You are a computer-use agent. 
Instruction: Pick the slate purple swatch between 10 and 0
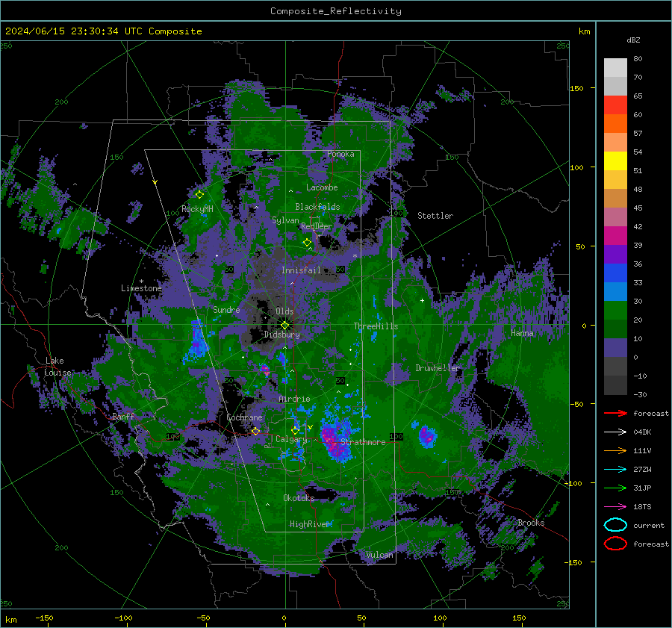click(x=615, y=348)
